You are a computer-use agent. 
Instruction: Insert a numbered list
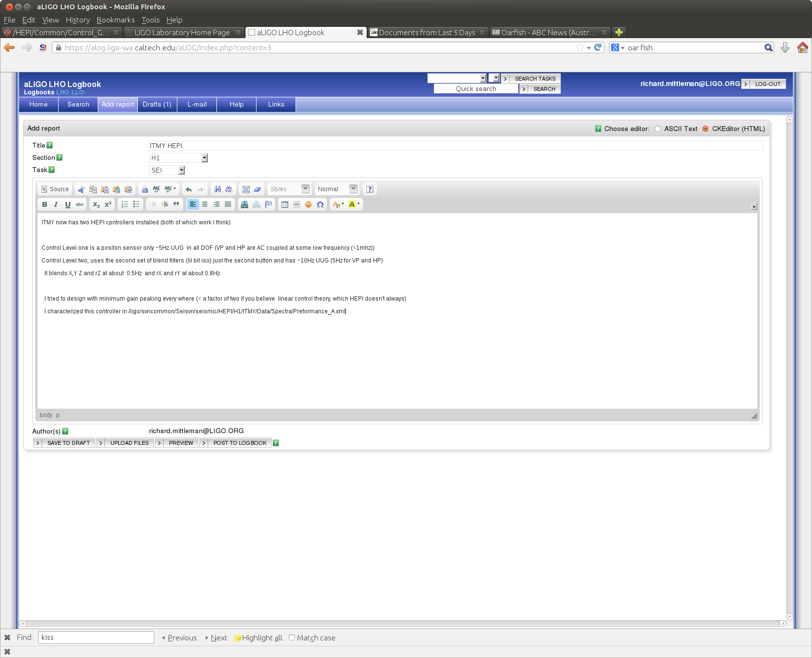(125, 204)
